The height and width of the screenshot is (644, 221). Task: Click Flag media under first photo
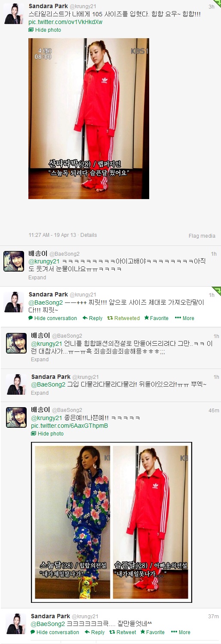[x=202, y=236]
